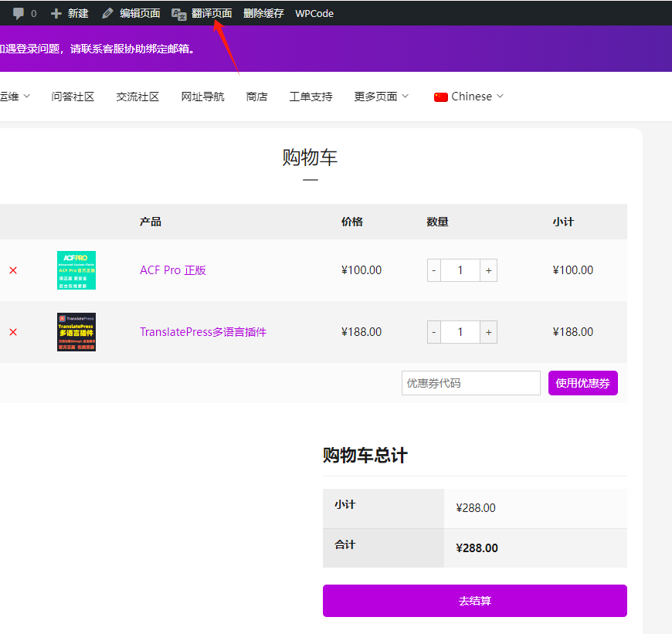
Task: Remove ACF Pro using the red X icon
Action: (x=12, y=270)
